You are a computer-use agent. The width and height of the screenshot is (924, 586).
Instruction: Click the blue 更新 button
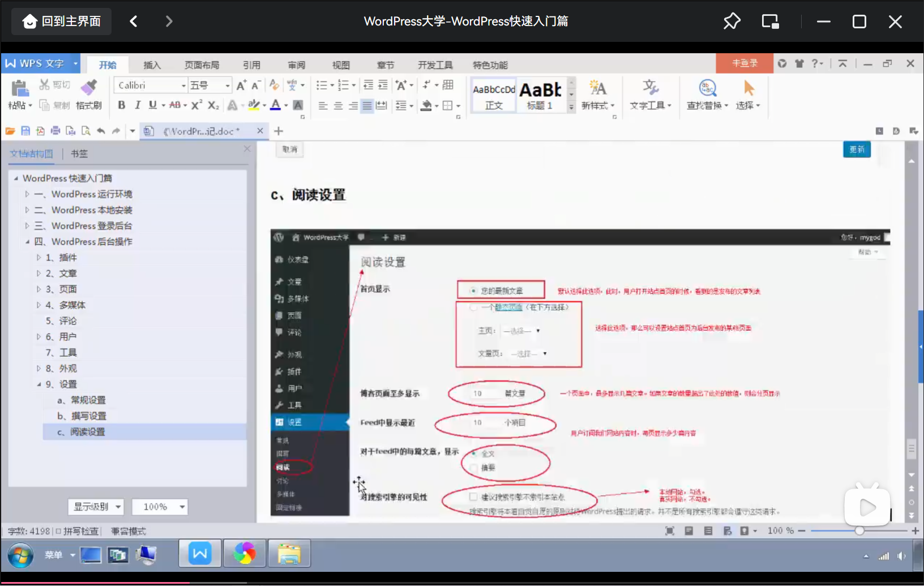tap(857, 149)
